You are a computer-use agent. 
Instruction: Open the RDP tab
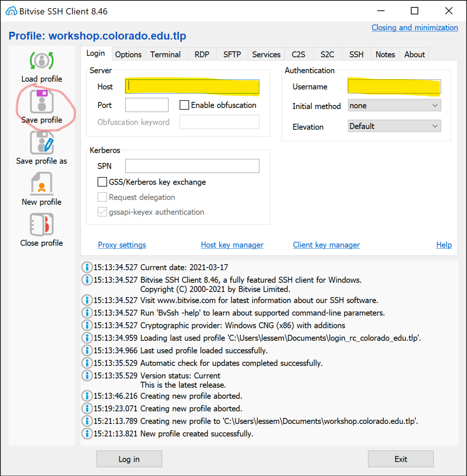click(x=202, y=55)
